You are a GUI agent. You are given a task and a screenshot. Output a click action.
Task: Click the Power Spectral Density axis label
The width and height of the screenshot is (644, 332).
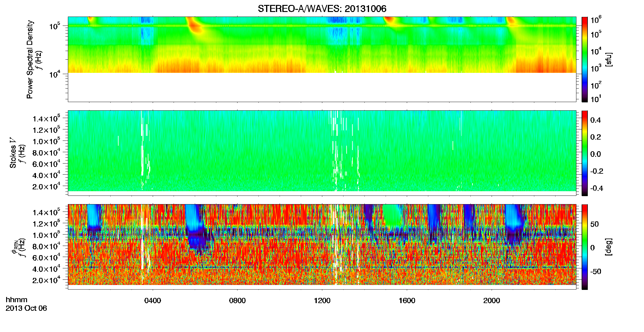coord(30,59)
